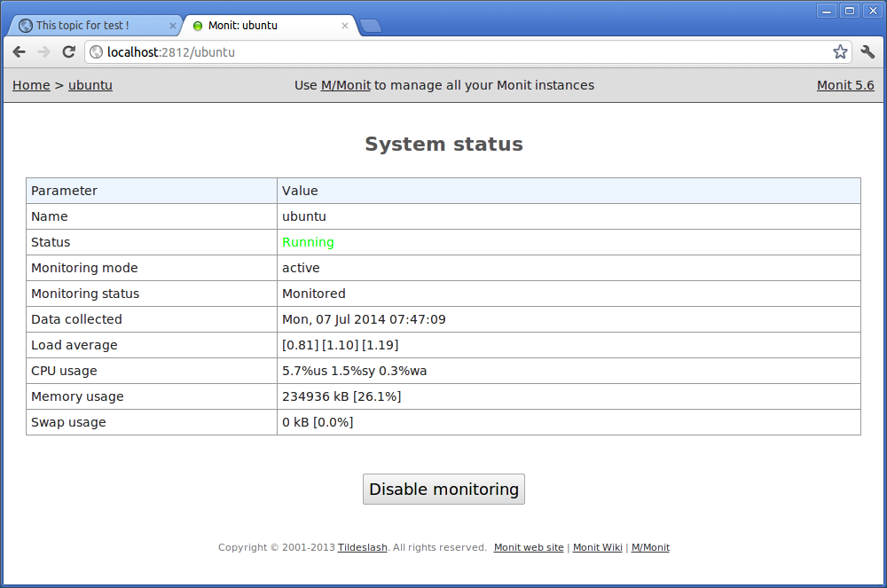Click the globe favicon on the first tab
Image resolution: width=887 pixels, height=588 pixels.
pyautogui.click(x=26, y=26)
